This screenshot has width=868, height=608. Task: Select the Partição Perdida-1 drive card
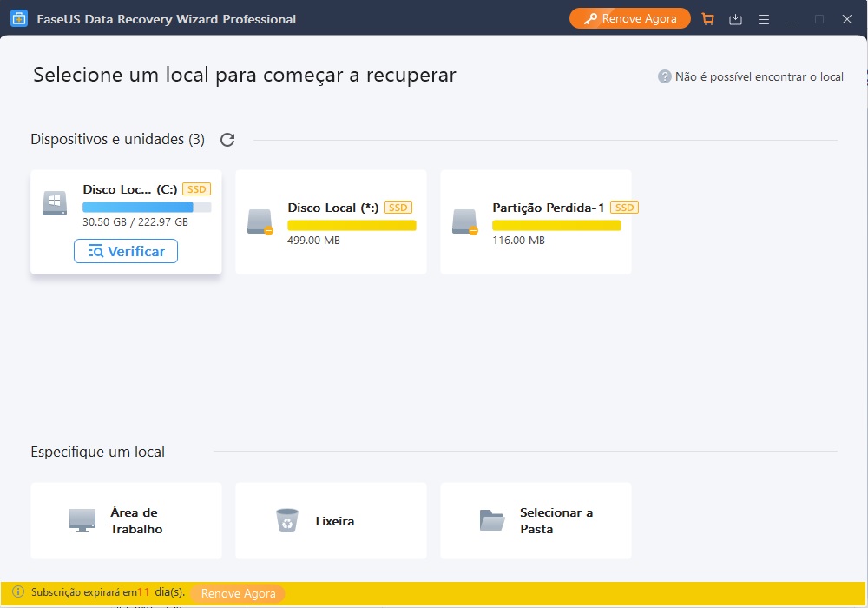536,222
